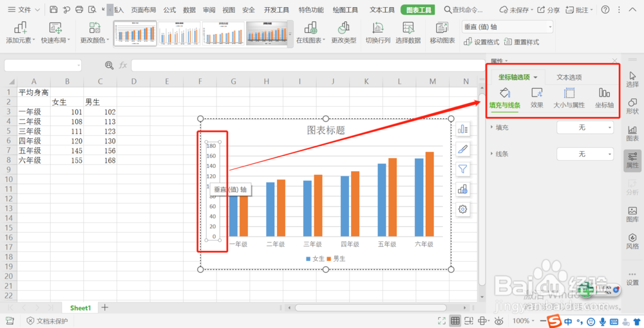Open the 页面布局 ribbon tab

144,10
